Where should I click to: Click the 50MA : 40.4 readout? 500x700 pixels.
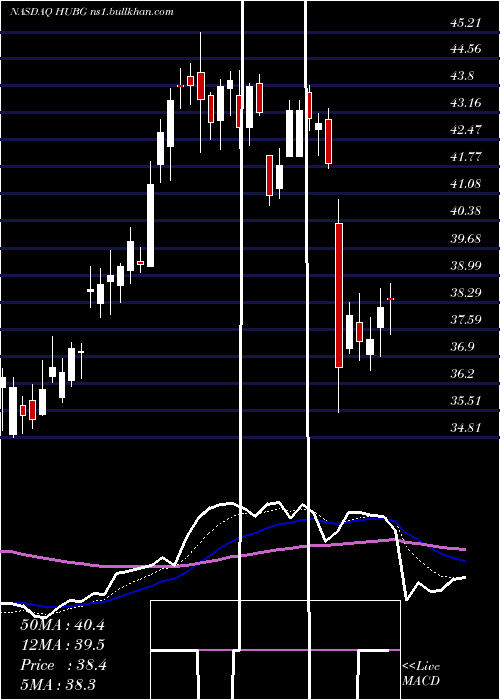click(x=62, y=625)
